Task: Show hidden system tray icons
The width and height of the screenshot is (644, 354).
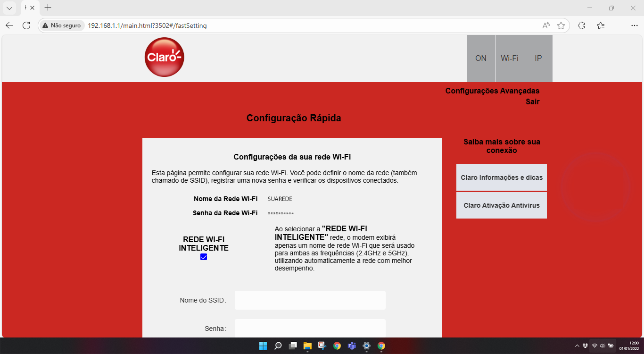Action: (x=577, y=346)
